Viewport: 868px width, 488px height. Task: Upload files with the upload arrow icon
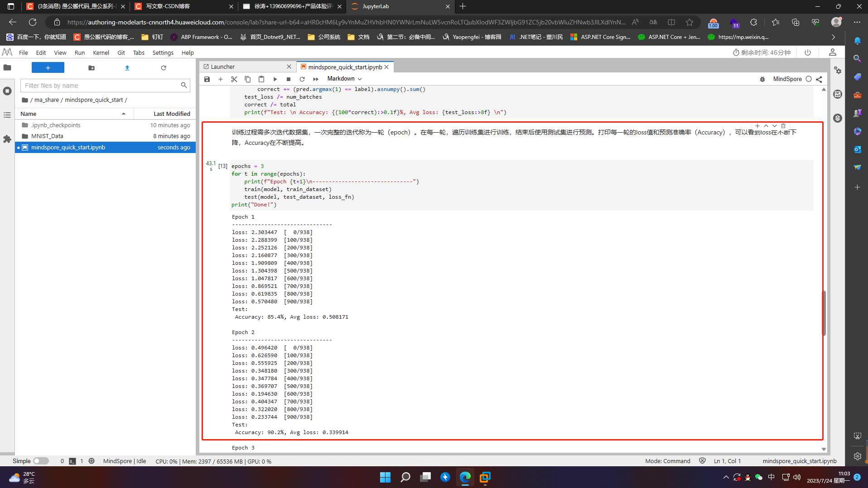127,68
